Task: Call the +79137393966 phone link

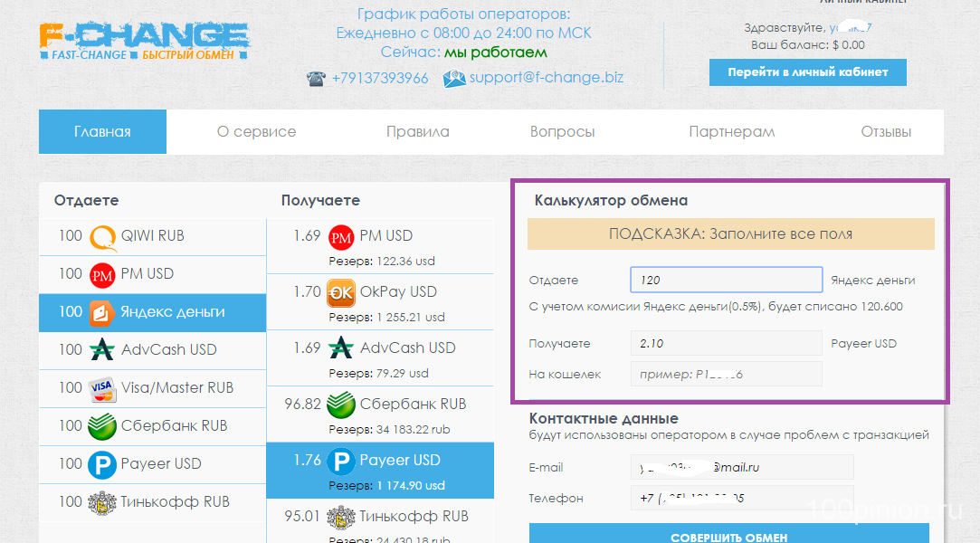Action: [380, 78]
